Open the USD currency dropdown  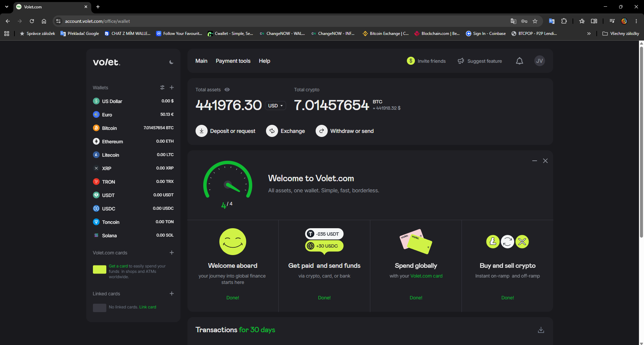click(275, 106)
